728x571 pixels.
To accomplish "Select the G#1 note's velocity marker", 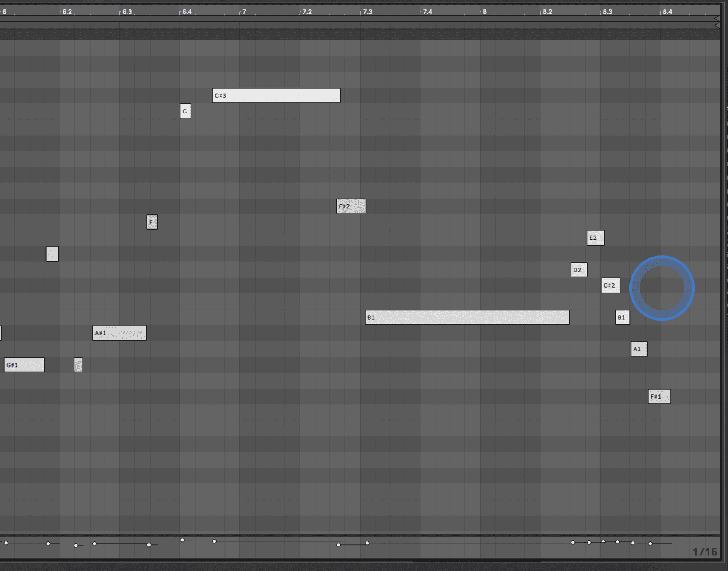I will point(6,543).
